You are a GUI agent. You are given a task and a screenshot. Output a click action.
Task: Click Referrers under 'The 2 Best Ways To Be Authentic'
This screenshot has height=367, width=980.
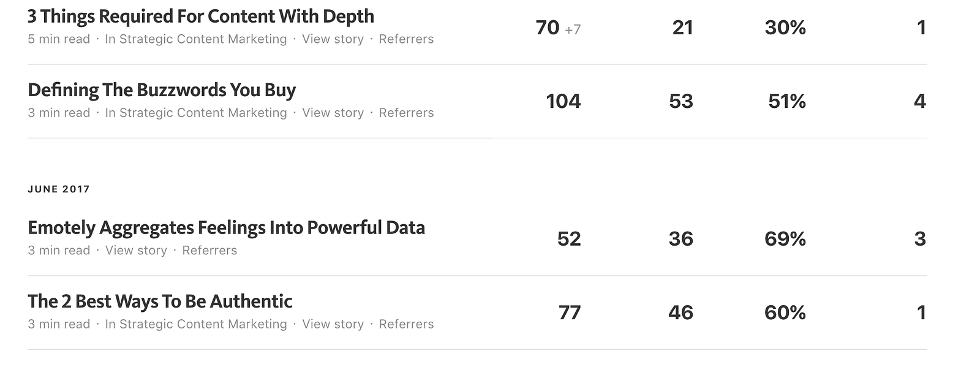pyautogui.click(x=406, y=324)
